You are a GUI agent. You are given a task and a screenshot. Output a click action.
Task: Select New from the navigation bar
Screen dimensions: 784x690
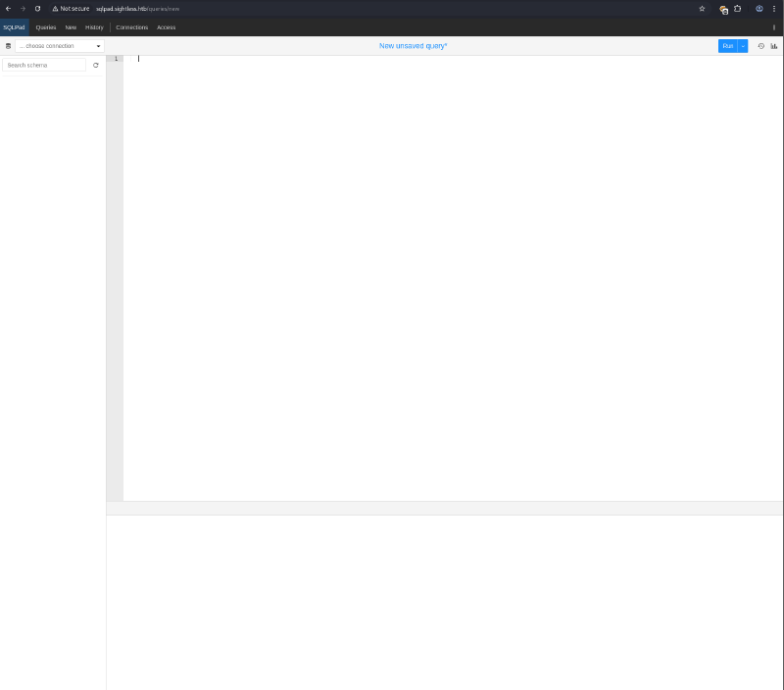point(70,27)
